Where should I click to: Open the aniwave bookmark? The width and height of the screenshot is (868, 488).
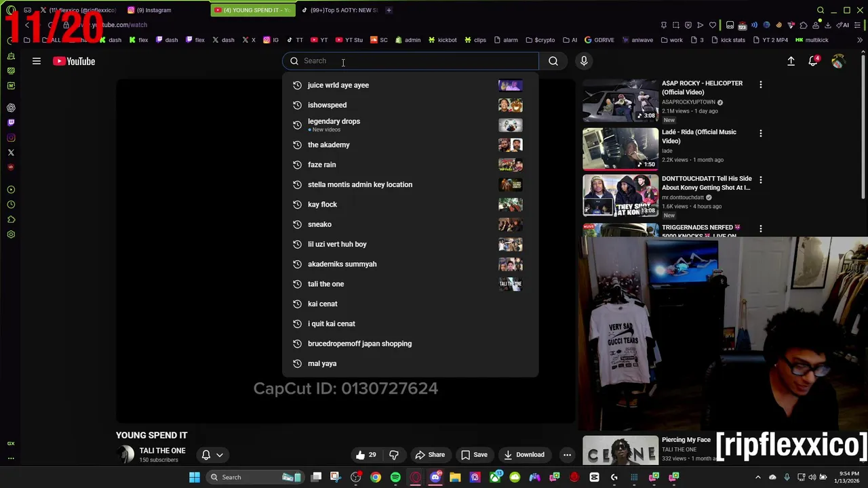click(x=637, y=40)
